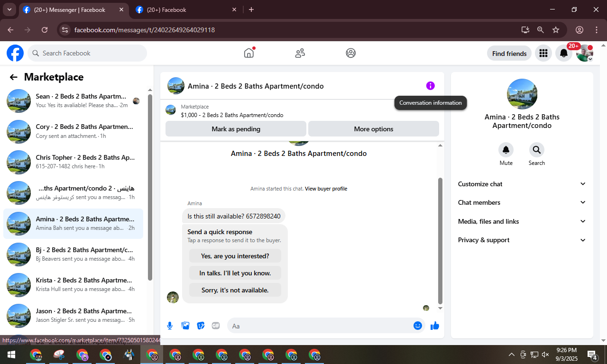The width and height of the screenshot is (607, 364).
Task: Go to the Facebook Home icon
Action: tap(249, 53)
